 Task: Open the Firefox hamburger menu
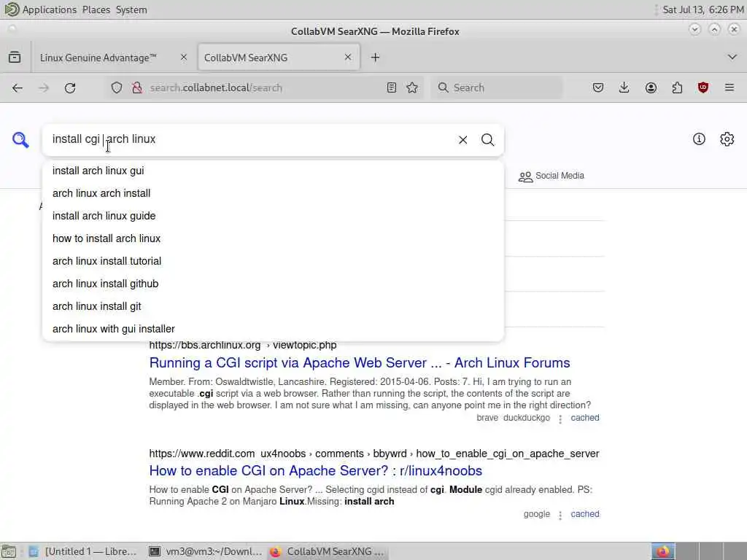click(729, 87)
